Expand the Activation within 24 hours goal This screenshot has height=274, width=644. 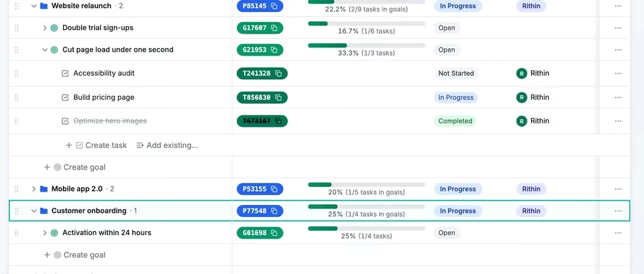click(45, 233)
